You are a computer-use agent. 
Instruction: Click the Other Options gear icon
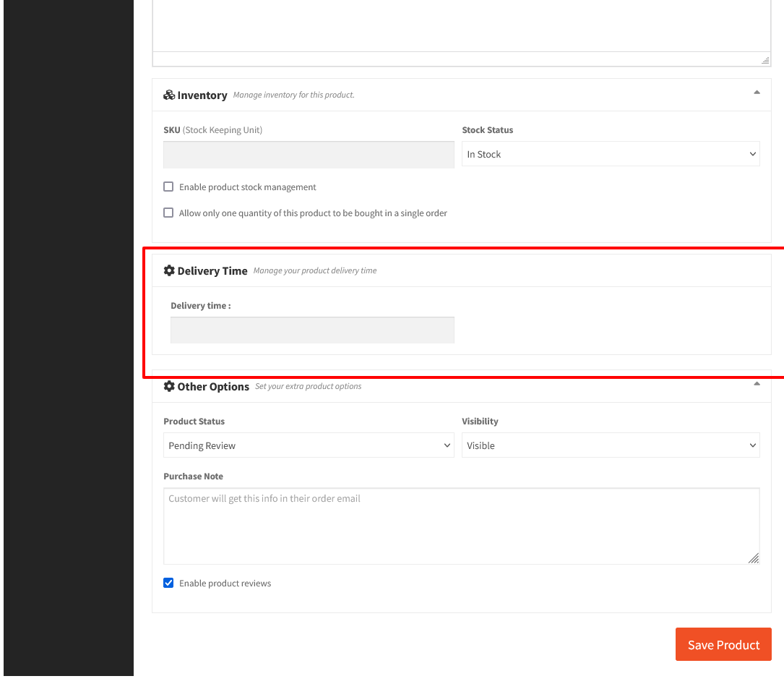pos(169,386)
